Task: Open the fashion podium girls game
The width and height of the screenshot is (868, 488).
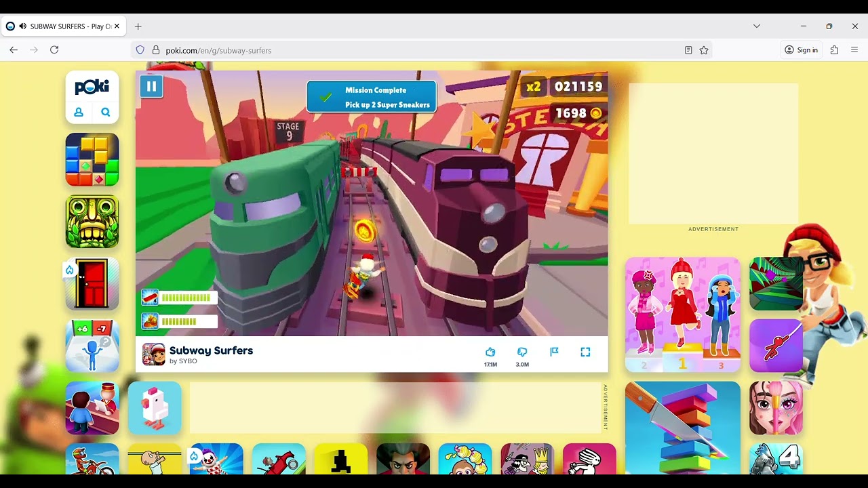Action: coord(683,314)
